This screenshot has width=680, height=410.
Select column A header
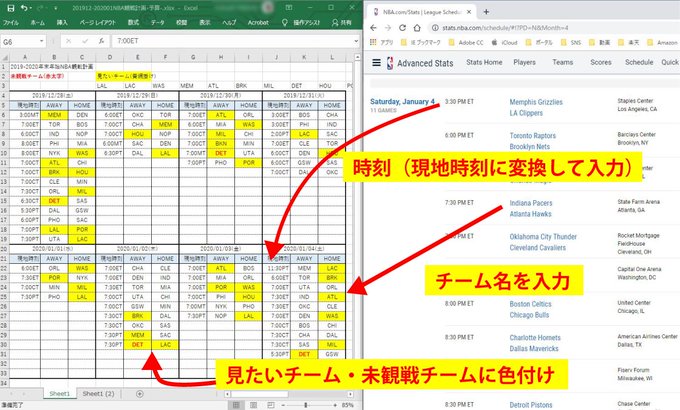25,57
